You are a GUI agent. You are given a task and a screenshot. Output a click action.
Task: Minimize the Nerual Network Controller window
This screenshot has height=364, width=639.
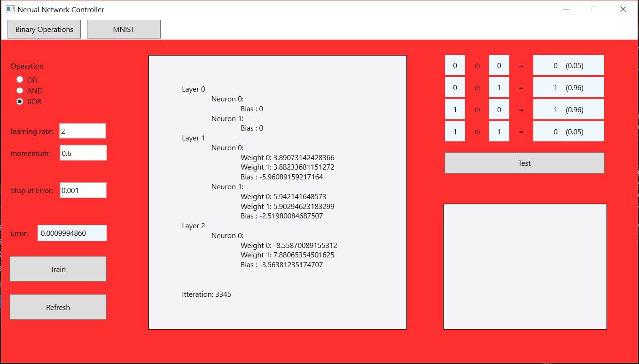pyautogui.click(x=566, y=9)
